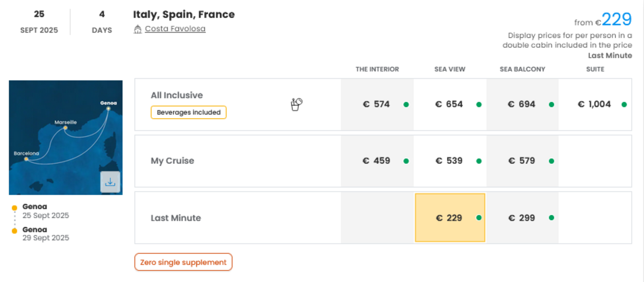Download the itinerary map
Viewport: 644px width, 282px height.
110,182
